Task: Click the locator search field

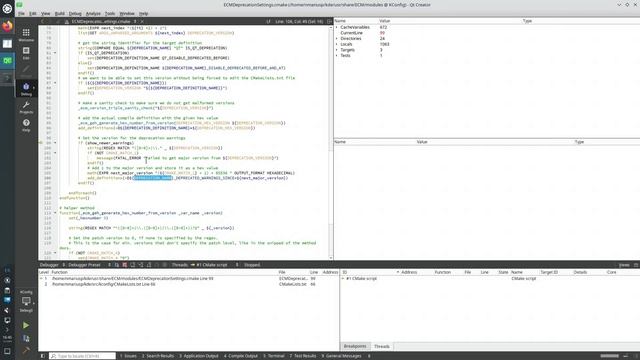Action: [83, 356]
